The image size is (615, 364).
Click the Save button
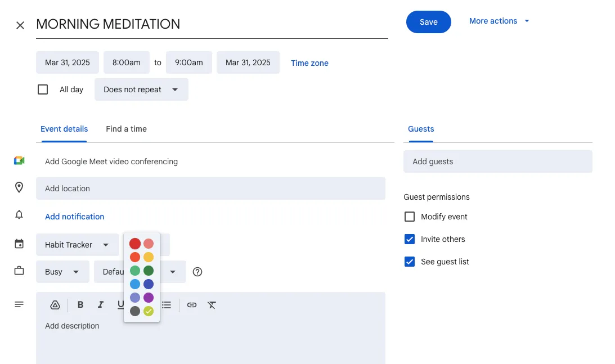click(x=428, y=22)
